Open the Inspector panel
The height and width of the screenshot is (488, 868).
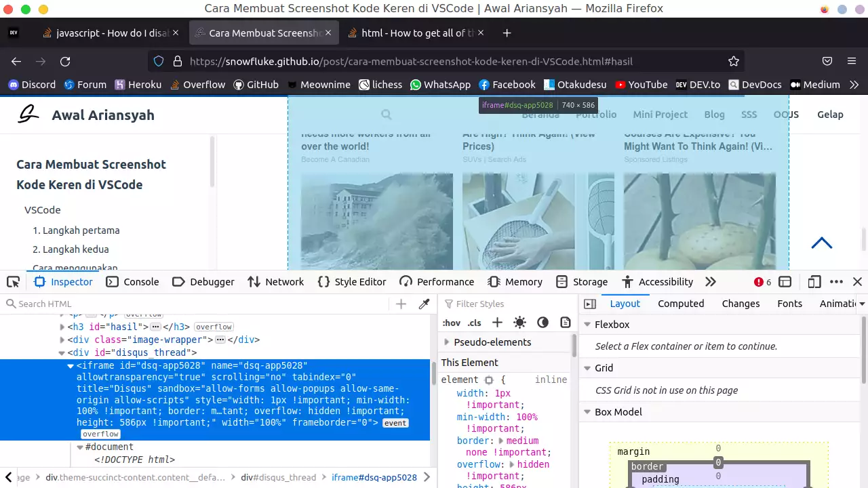click(63, 282)
